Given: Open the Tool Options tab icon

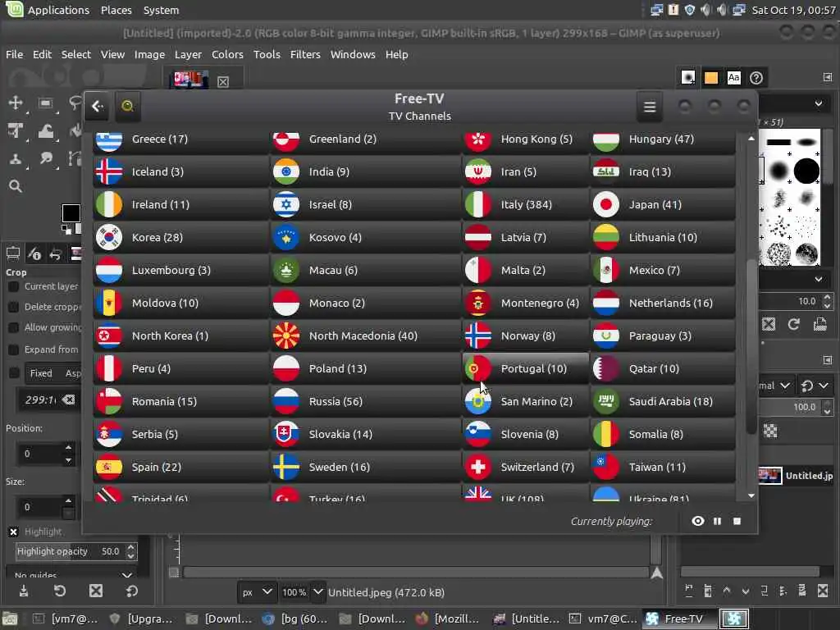Looking at the screenshot, I should (x=13, y=253).
